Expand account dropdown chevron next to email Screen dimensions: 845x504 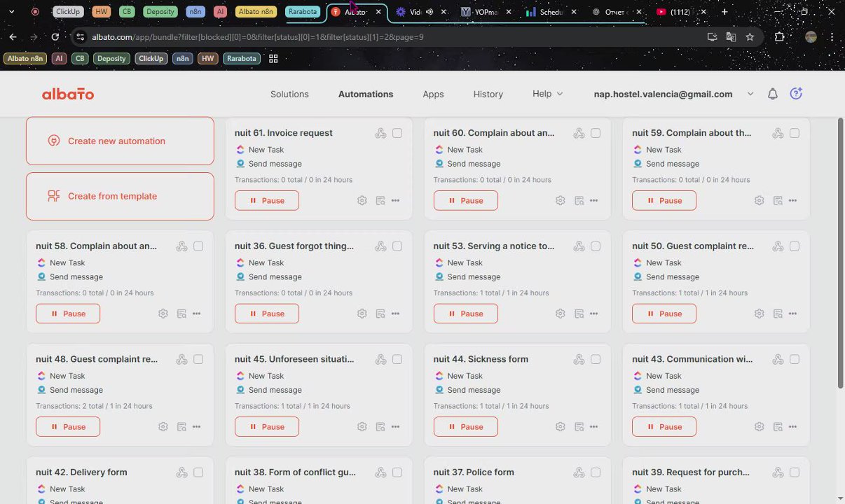750,94
